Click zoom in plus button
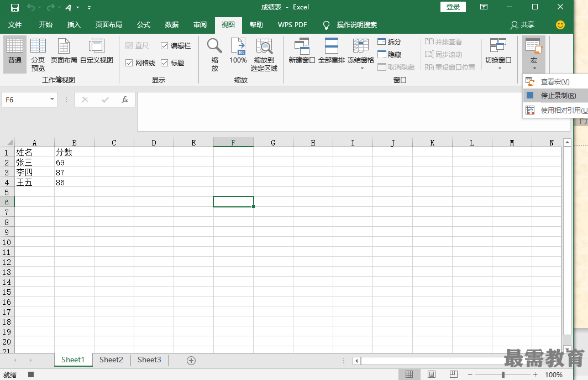The width and height of the screenshot is (588, 380). [x=535, y=374]
